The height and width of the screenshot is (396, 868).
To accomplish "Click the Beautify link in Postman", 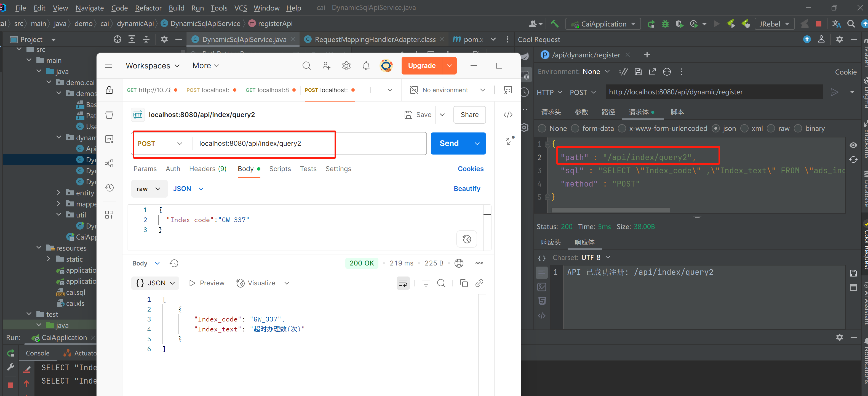I will point(467,188).
